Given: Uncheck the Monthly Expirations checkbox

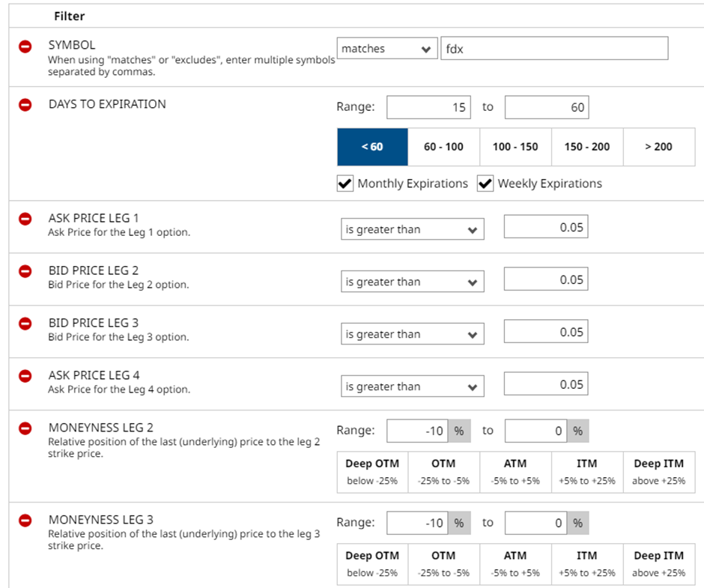Looking at the screenshot, I should (345, 184).
